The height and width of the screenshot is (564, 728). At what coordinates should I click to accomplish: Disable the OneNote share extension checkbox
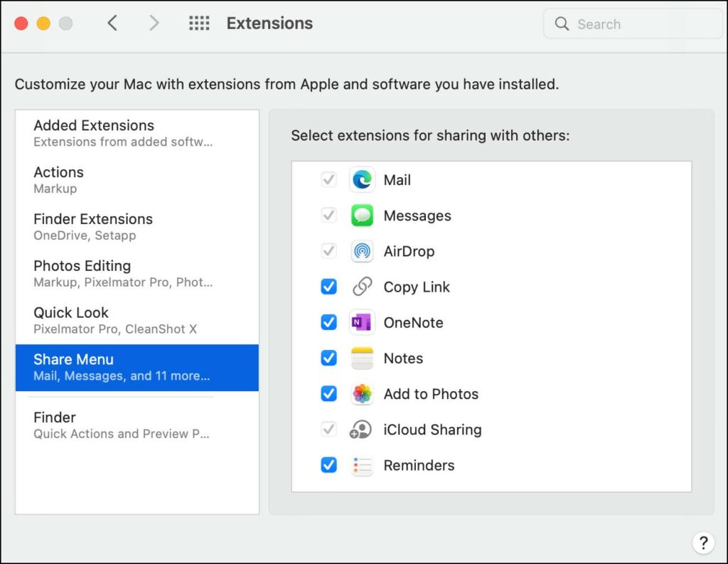click(x=328, y=322)
